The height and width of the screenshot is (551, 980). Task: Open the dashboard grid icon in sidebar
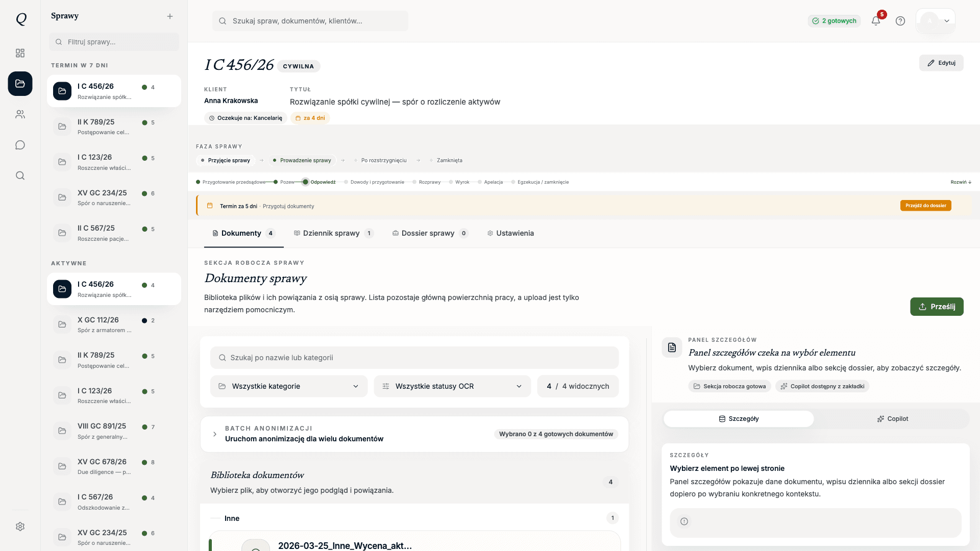pos(20,53)
